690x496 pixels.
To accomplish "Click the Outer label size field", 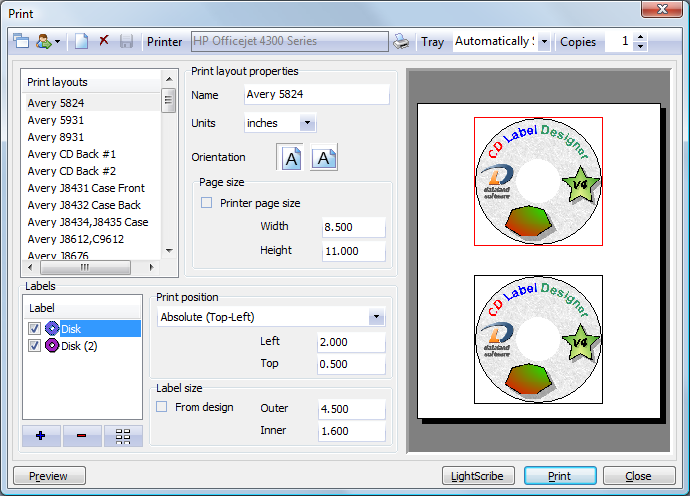I will (x=352, y=409).
